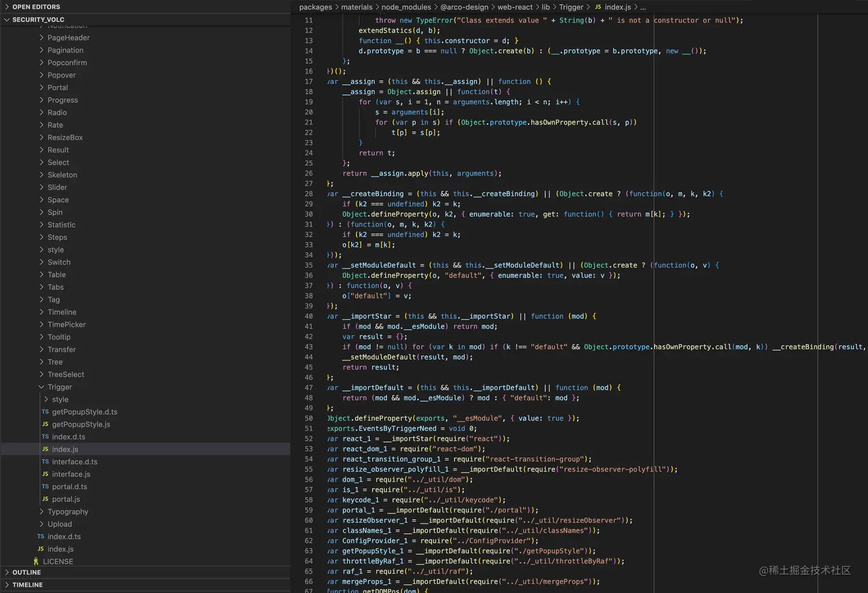868x593 pixels.
Task: Collapse the Trigger folder chevron
Action: coord(41,387)
